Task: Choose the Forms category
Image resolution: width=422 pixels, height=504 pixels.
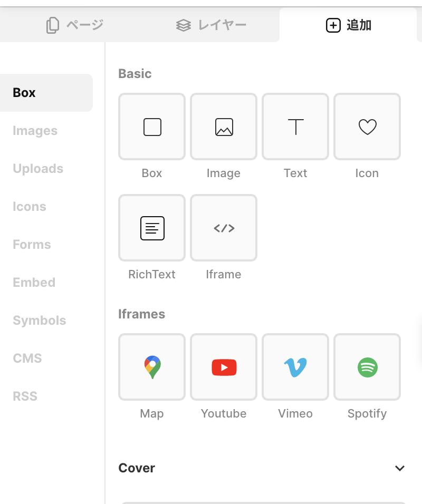Action: (32, 245)
